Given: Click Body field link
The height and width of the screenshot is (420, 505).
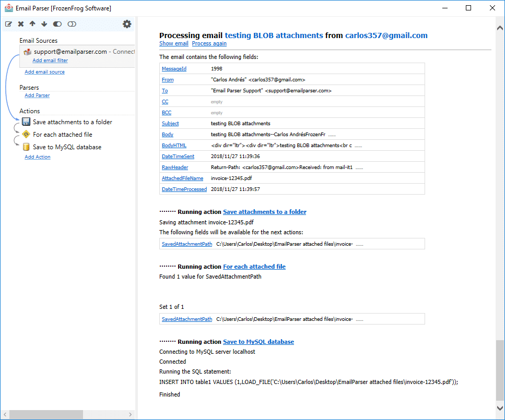Looking at the screenshot, I should tap(168, 134).
